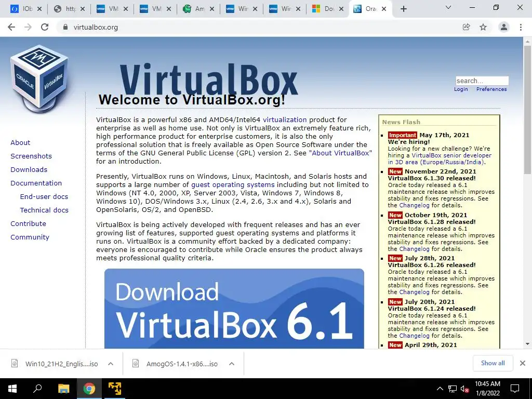Image resolution: width=532 pixels, height=399 pixels.
Task: Click the browser Forward arrow
Action: pos(28,27)
